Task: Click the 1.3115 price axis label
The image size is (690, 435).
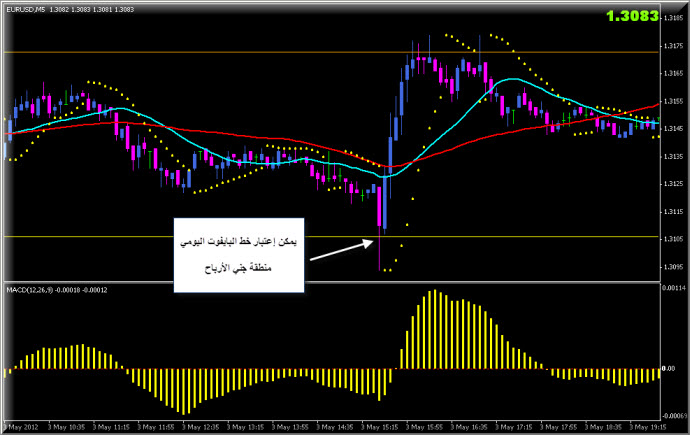Action: [x=674, y=212]
